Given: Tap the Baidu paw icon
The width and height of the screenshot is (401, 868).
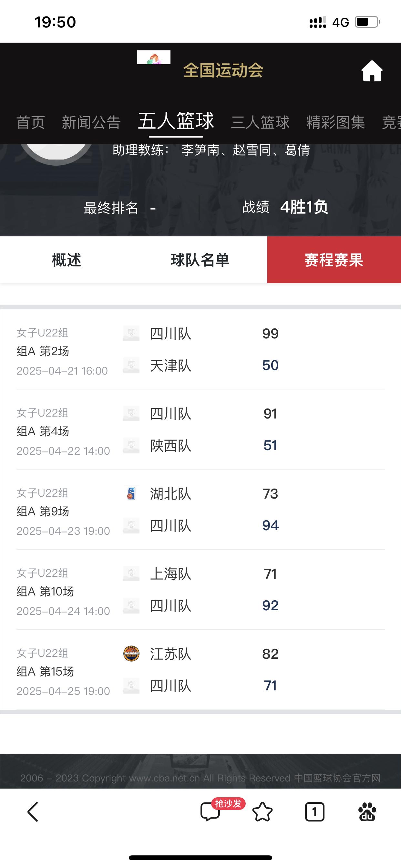Looking at the screenshot, I should coord(367,812).
